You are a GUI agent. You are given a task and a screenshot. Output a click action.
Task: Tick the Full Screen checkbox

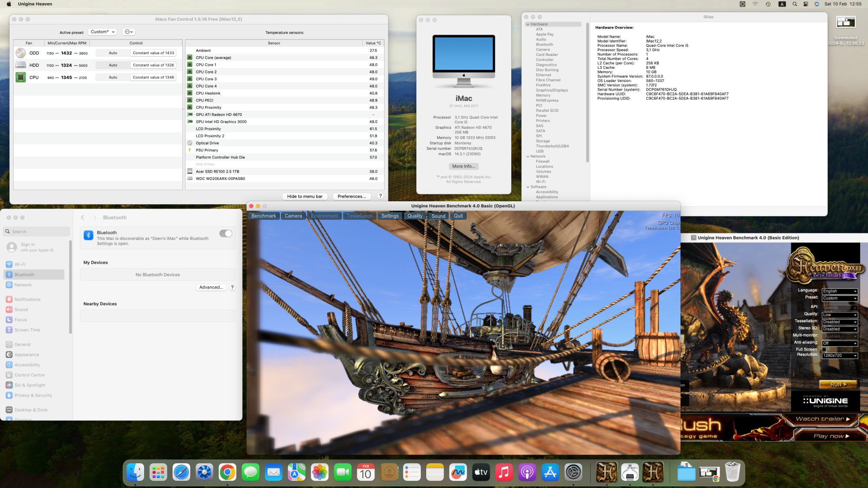824,349
